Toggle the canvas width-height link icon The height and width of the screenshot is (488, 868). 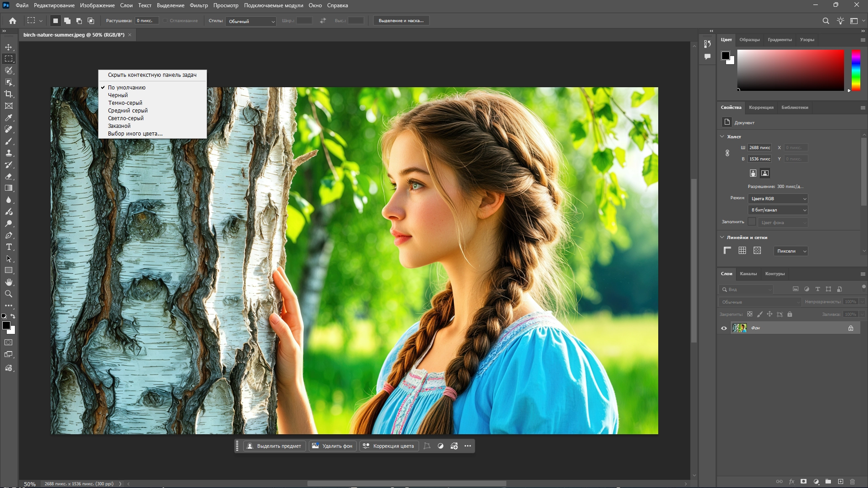click(727, 153)
